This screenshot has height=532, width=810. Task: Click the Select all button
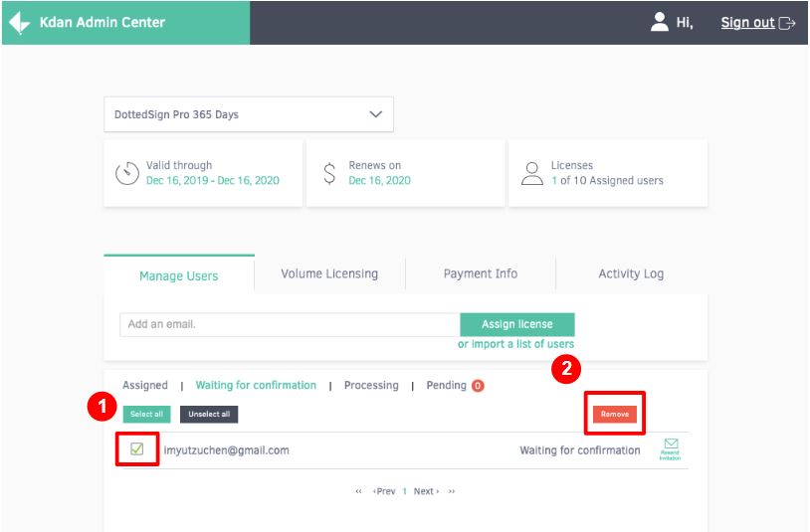pyautogui.click(x=146, y=414)
